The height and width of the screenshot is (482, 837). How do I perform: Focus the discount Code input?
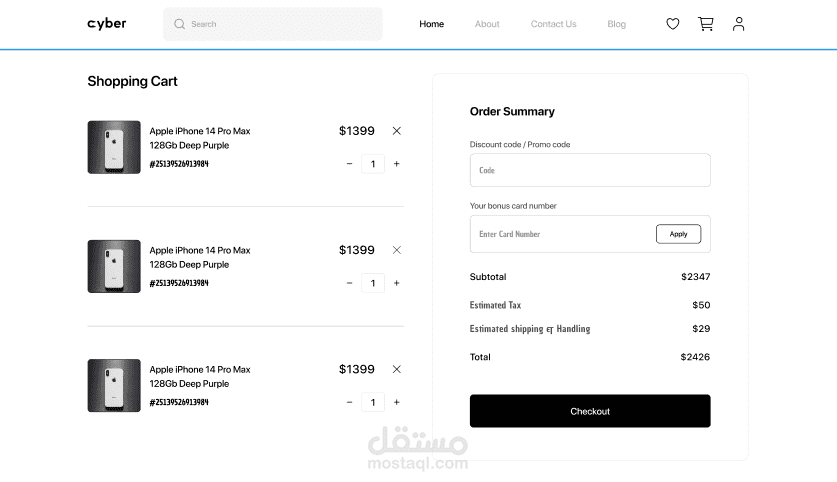(590, 170)
